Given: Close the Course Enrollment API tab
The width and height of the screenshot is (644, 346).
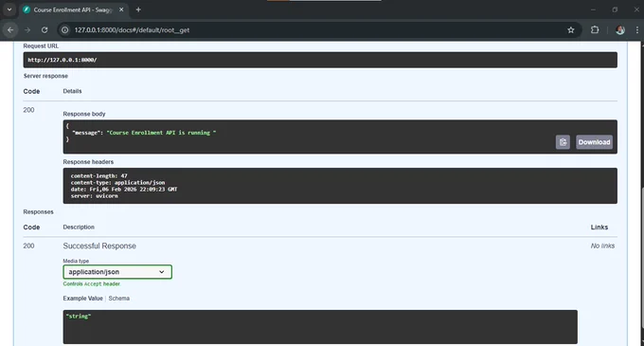Looking at the screenshot, I should tap(121, 9).
